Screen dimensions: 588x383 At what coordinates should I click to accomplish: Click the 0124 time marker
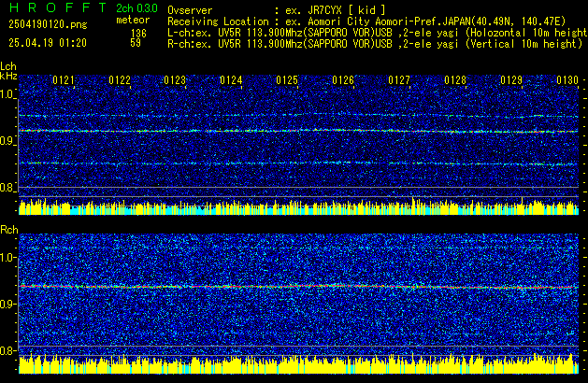click(231, 80)
